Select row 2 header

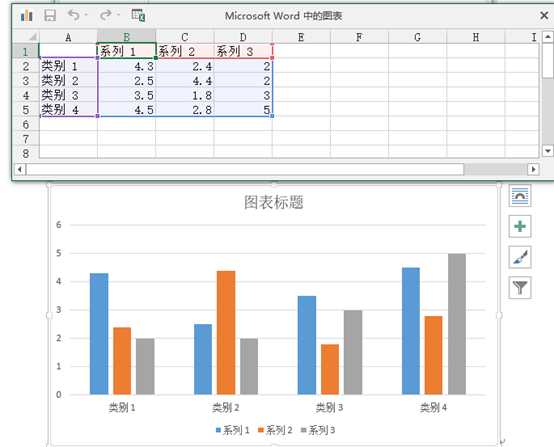pyautogui.click(x=25, y=66)
